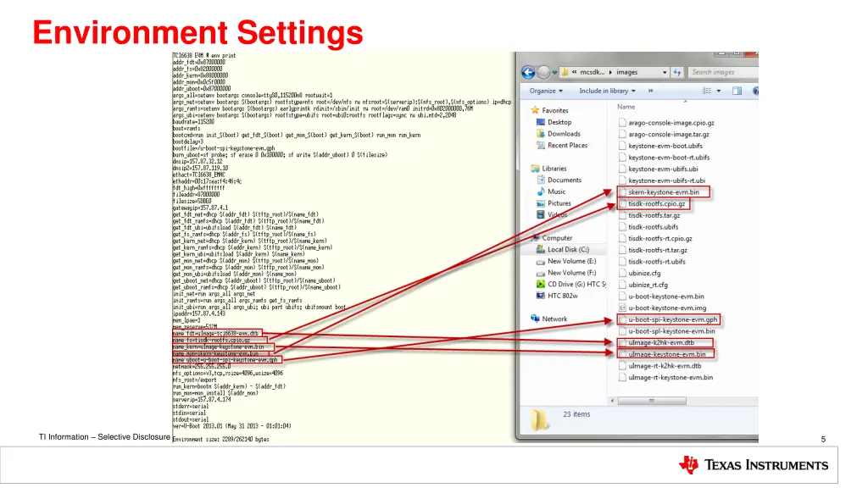868x488 pixels.
Task: Show more toolbar commands chevron
Action: click(x=650, y=91)
